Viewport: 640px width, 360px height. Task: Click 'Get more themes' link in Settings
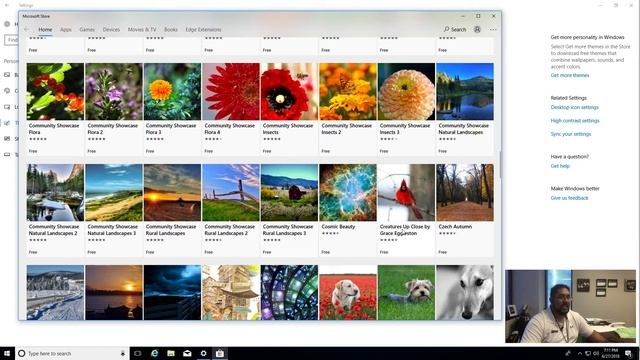569,75
